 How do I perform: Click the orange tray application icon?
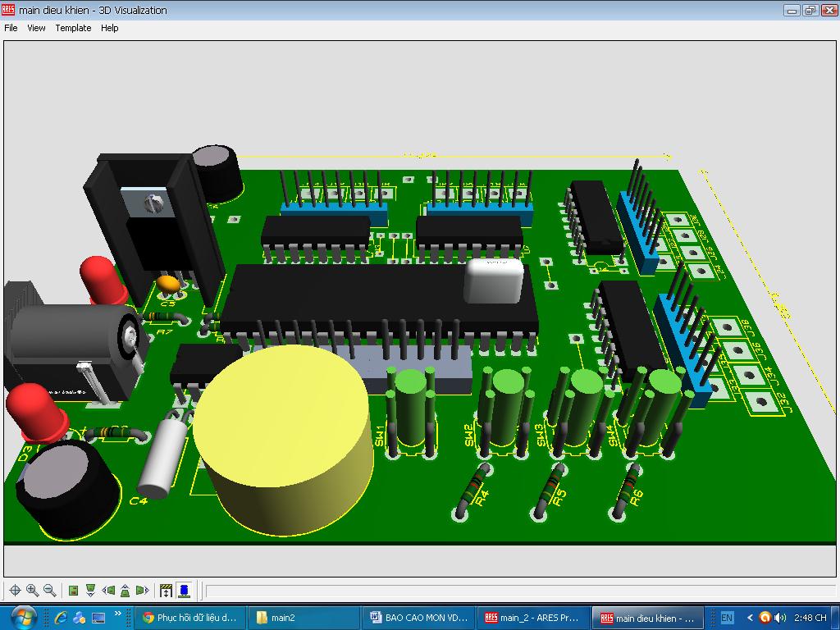click(x=765, y=618)
